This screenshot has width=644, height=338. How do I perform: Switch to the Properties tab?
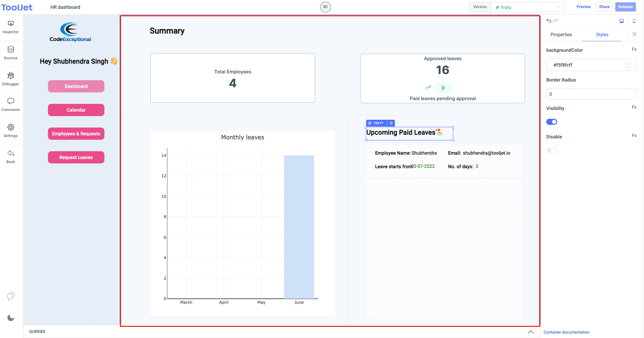pyautogui.click(x=561, y=35)
